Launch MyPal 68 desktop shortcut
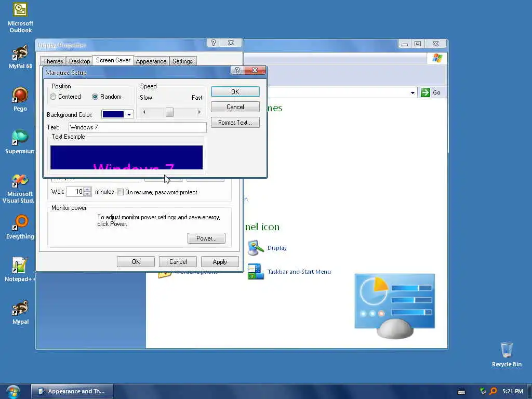Viewport: 532px width, 399px height. [x=20, y=52]
